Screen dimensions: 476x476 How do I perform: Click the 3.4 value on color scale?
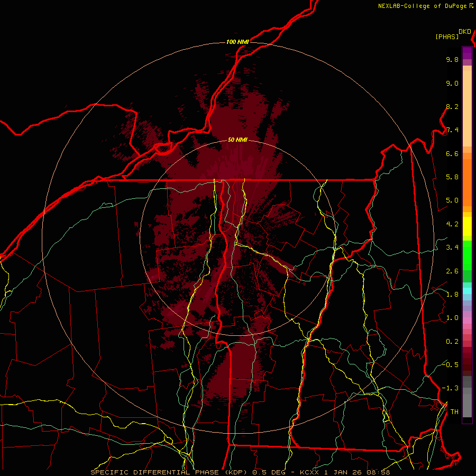[x=452, y=248]
